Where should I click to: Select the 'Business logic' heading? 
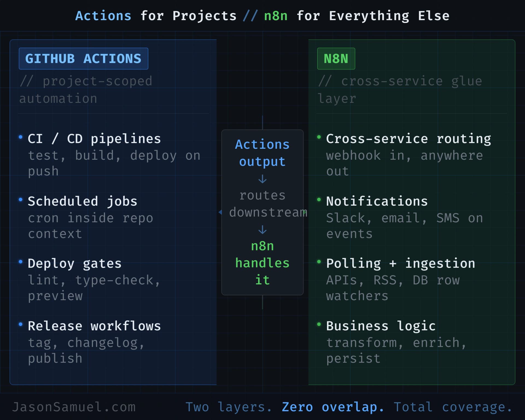click(x=381, y=326)
